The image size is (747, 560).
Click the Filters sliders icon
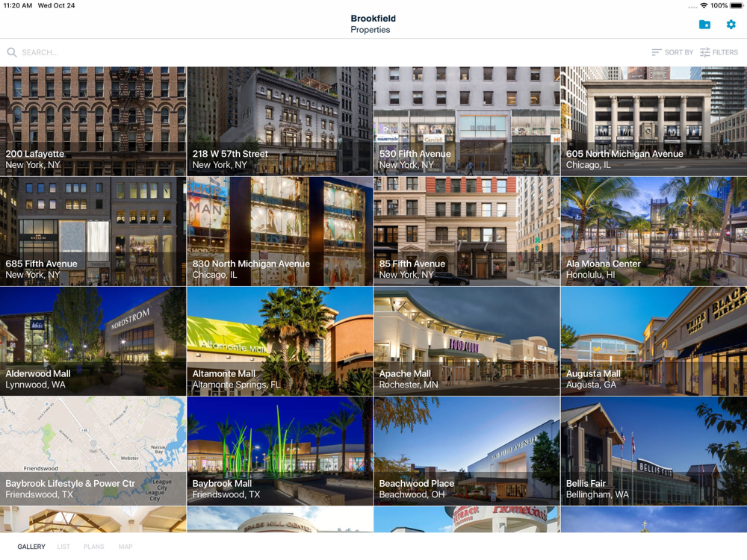705,52
